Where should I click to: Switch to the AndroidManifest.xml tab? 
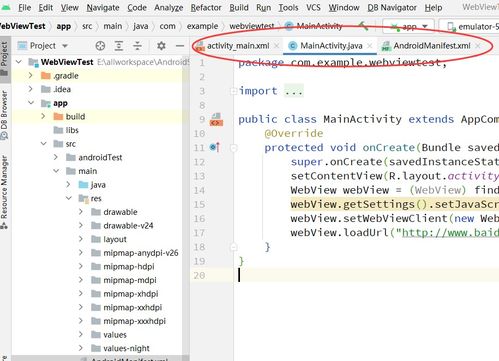pos(432,46)
